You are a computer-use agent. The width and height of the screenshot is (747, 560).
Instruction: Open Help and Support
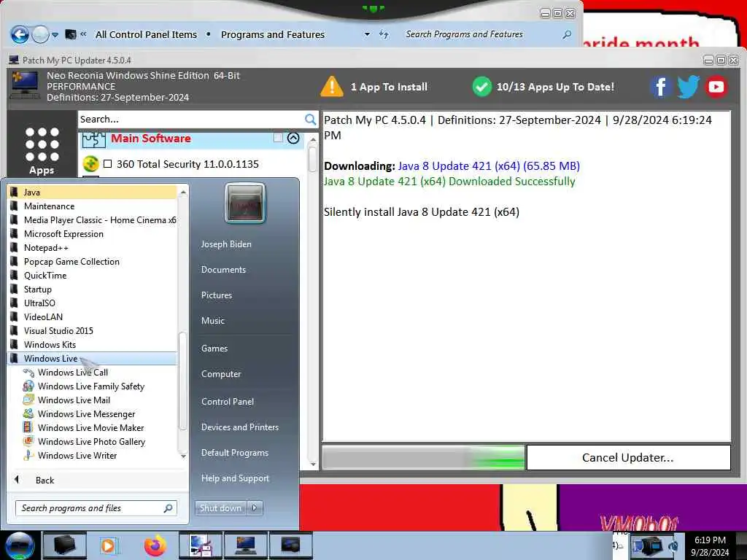click(x=235, y=478)
